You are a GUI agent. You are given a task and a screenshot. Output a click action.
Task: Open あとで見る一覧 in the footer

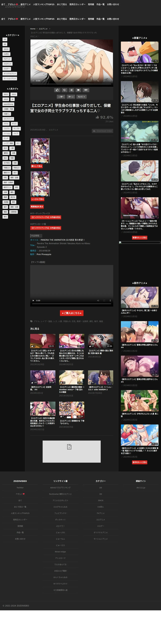coord(20,507)
